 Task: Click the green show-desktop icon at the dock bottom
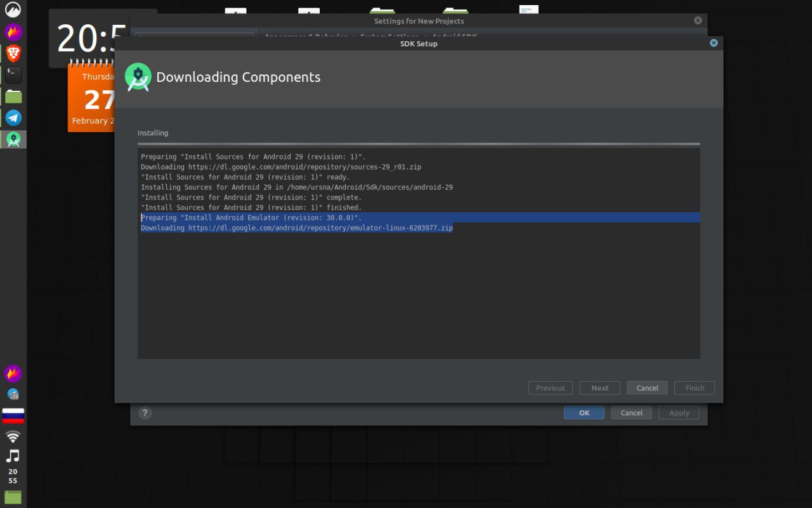pos(13,497)
